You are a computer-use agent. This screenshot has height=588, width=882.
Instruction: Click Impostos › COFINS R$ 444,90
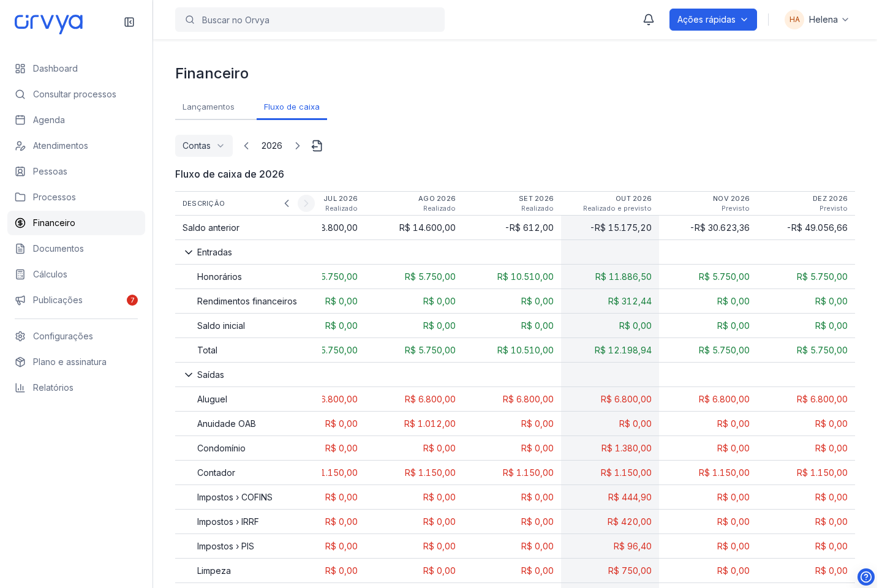[630, 497]
